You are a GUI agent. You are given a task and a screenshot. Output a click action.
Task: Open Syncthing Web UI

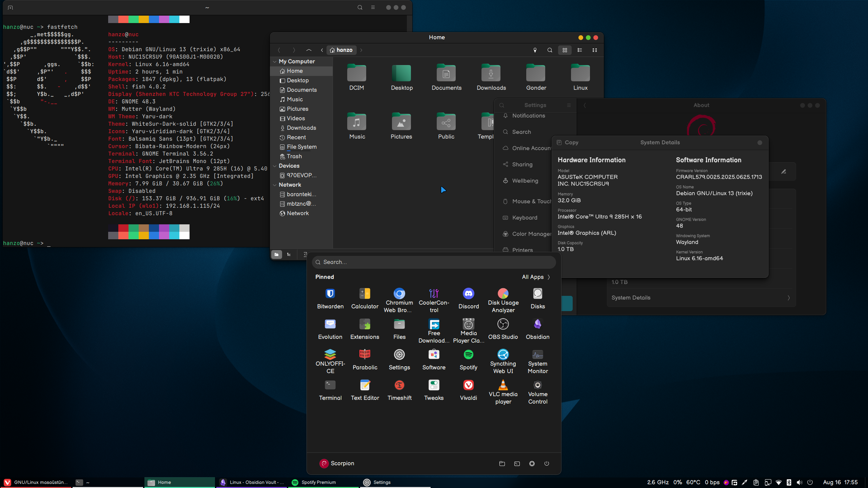(503, 361)
